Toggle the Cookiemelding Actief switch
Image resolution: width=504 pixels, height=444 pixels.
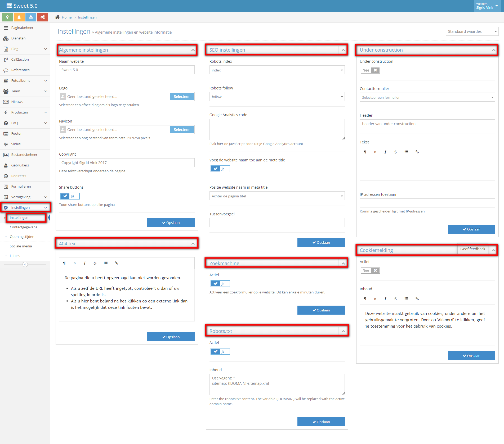click(370, 270)
